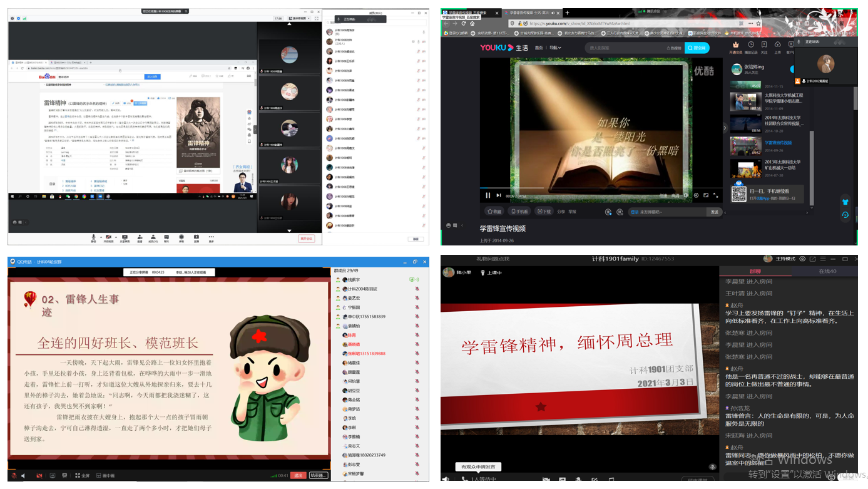
Task: Pause the Youku video playback
Action: pyautogui.click(x=488, y=195)
